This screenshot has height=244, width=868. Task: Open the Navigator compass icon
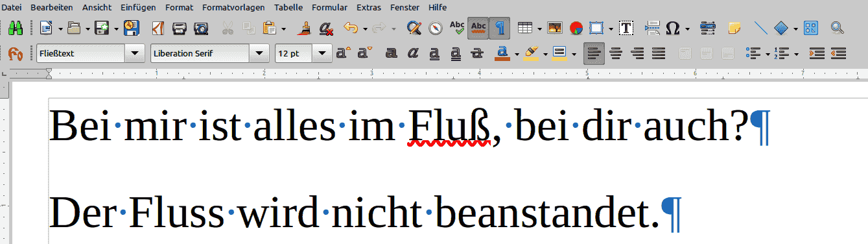pyautogui.click(x=436, y=28)
